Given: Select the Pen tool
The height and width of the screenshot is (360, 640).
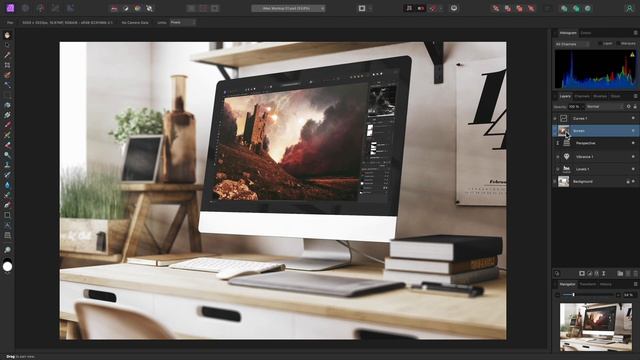Looking at the screenshot, I should click(7, 205).
